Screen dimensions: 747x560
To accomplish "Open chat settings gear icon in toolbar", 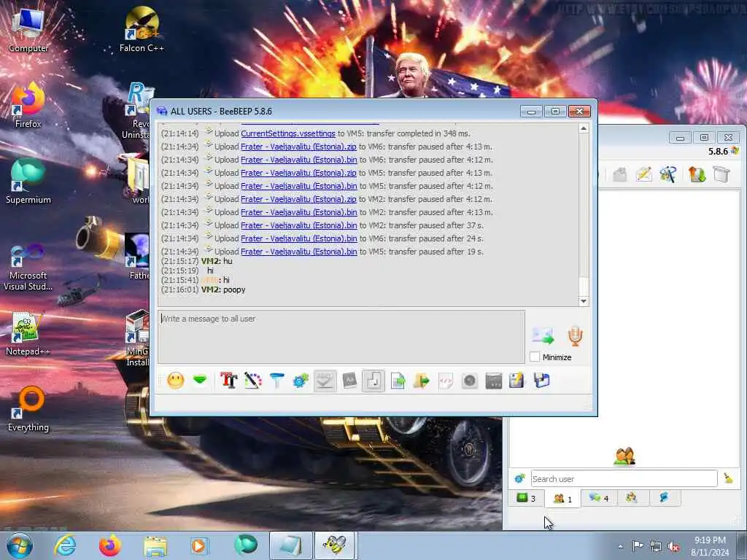I will [301, 381].
